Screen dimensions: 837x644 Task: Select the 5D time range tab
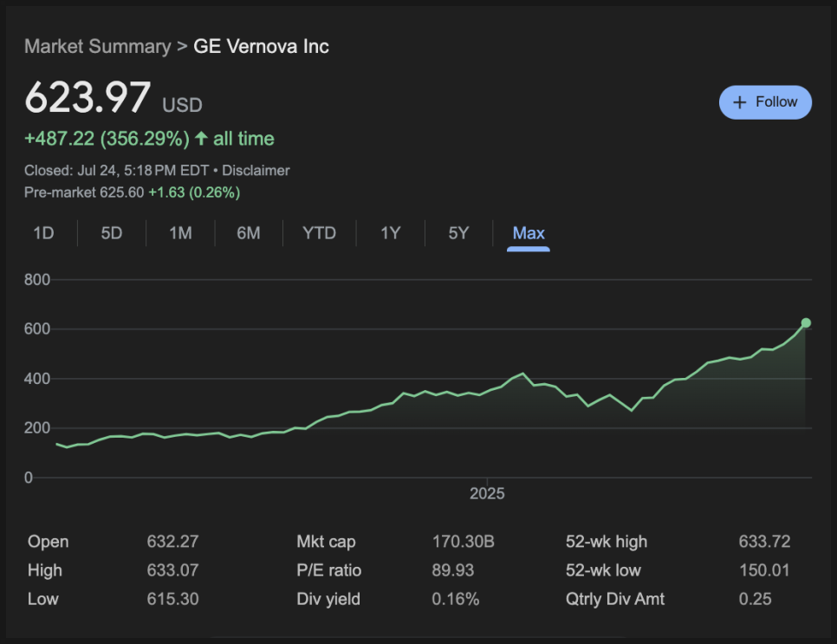pyautogui.click(x=112, y=233)
